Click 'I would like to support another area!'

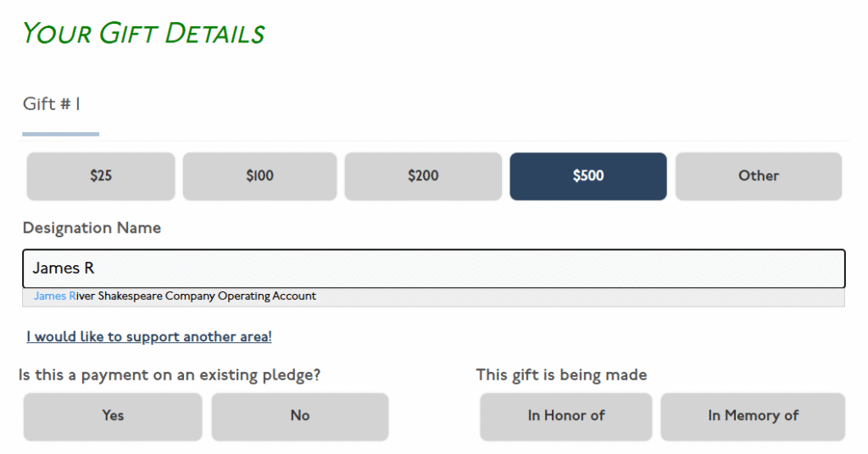pyautogui.click(x=149, y=337)
